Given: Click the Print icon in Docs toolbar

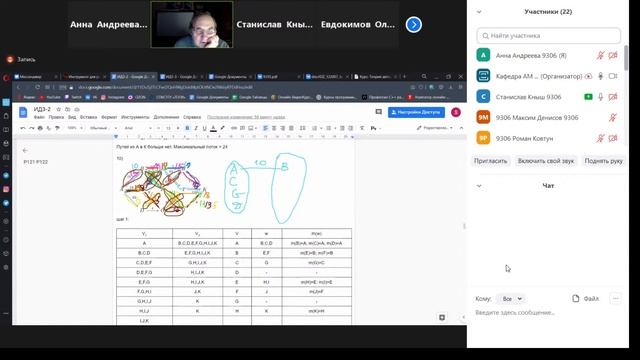Looking at the screenshot, I should [40, 128].
